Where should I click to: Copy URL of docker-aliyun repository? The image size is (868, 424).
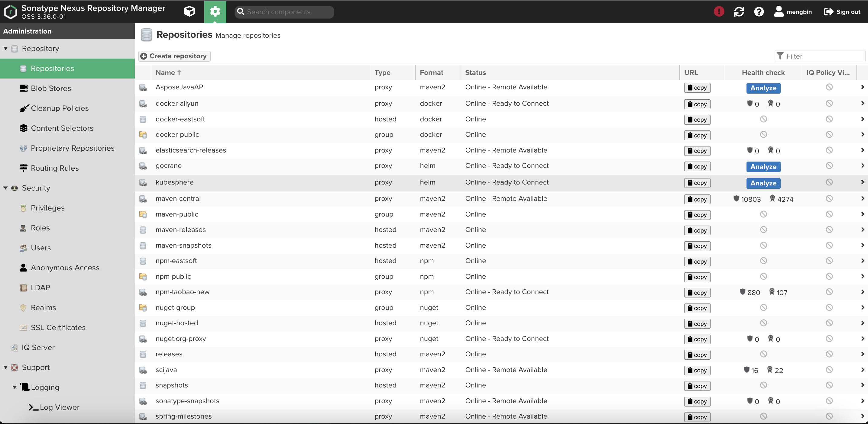(x=697, y=104)
